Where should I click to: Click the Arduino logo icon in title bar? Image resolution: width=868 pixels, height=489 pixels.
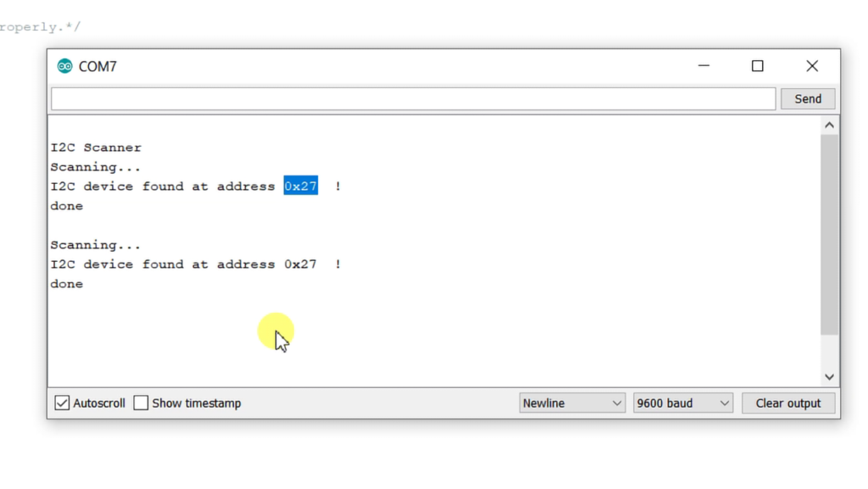[64, 66]
